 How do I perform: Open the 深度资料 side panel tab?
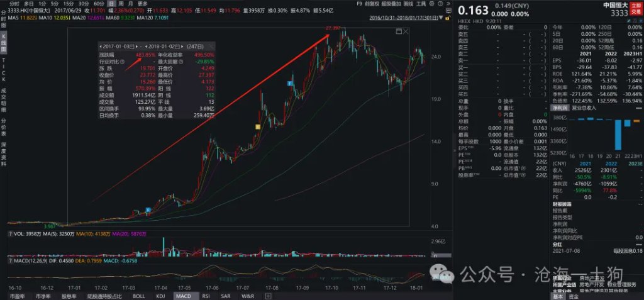click(4, 156)
